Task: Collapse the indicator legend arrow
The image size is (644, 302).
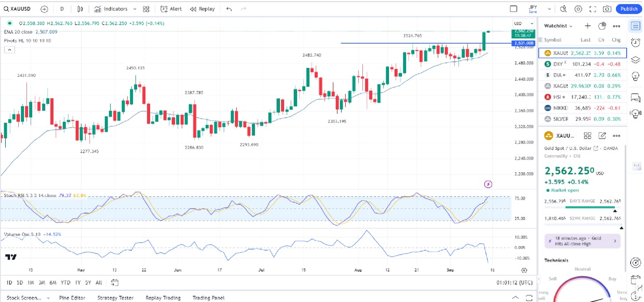Action: coord(10,50)
